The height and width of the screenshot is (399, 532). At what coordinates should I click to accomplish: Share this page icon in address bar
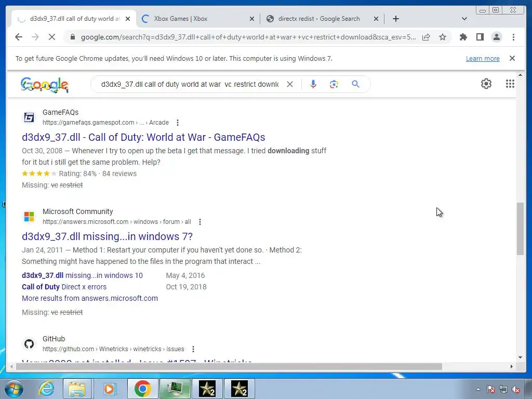pos(426,37)
